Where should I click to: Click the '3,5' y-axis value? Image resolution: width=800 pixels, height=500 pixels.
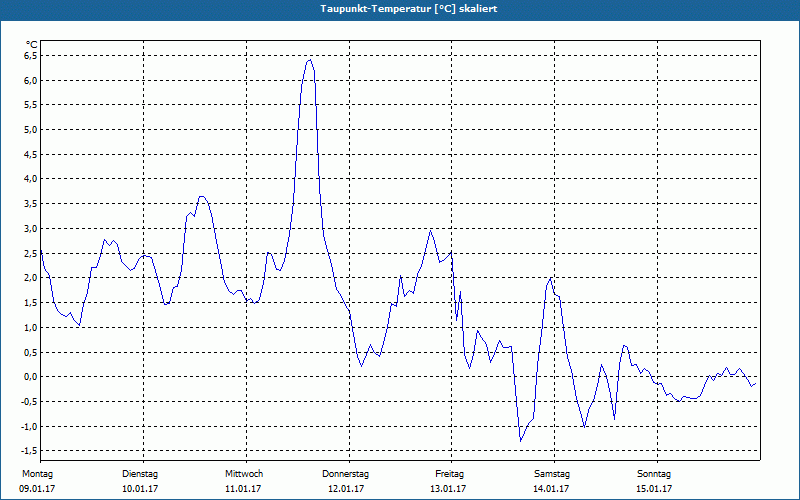31,204
